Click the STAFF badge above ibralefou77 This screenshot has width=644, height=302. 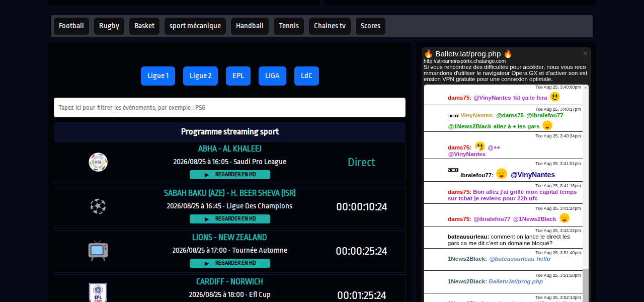(453, 170)
